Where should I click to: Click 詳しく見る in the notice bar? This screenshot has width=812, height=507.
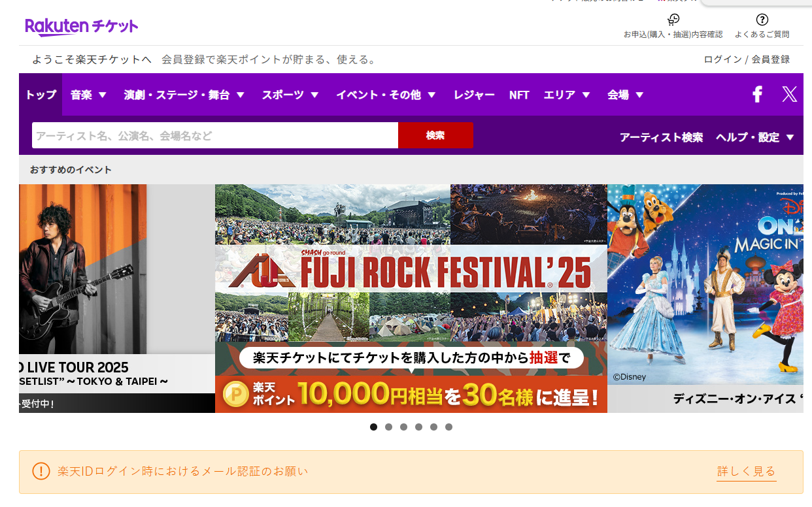(x=746, y=471)
